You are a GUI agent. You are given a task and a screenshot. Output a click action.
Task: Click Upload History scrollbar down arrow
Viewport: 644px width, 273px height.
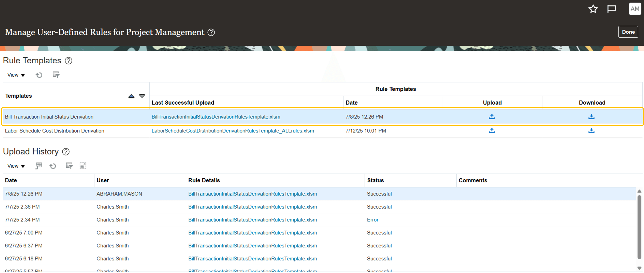pyautogui.click(x=639, y=268)
